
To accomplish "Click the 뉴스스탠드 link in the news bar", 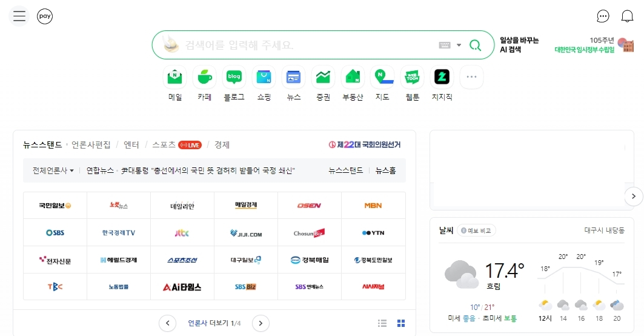I will (x=345, y=170).
